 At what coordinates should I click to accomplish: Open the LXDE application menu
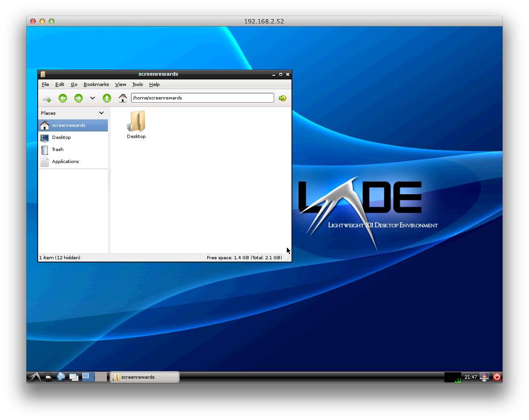tap(35, 377)
